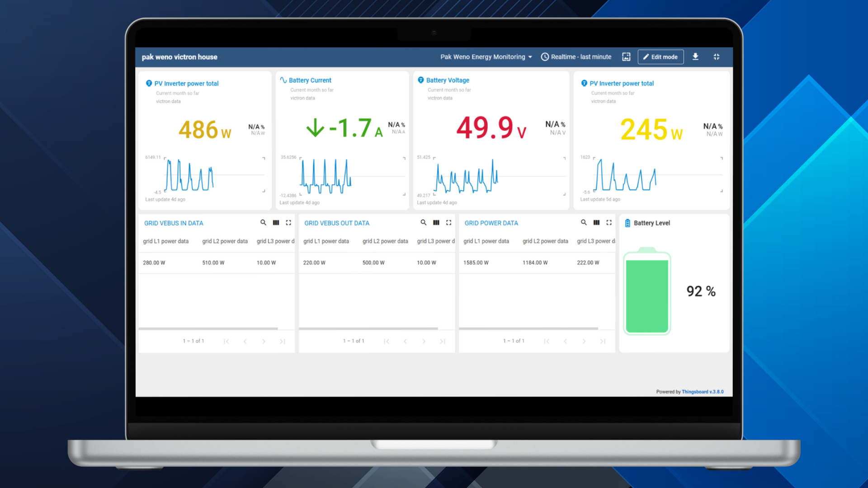Click the green battery level gauge
Viewport: 868px width, 488px height.
point(647,291)
